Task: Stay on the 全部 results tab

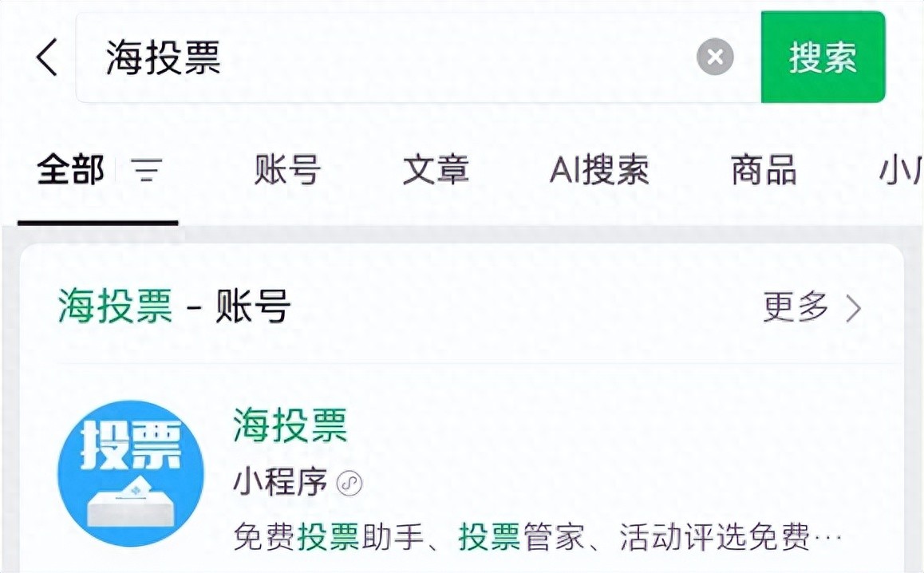Action: point(71,171)
